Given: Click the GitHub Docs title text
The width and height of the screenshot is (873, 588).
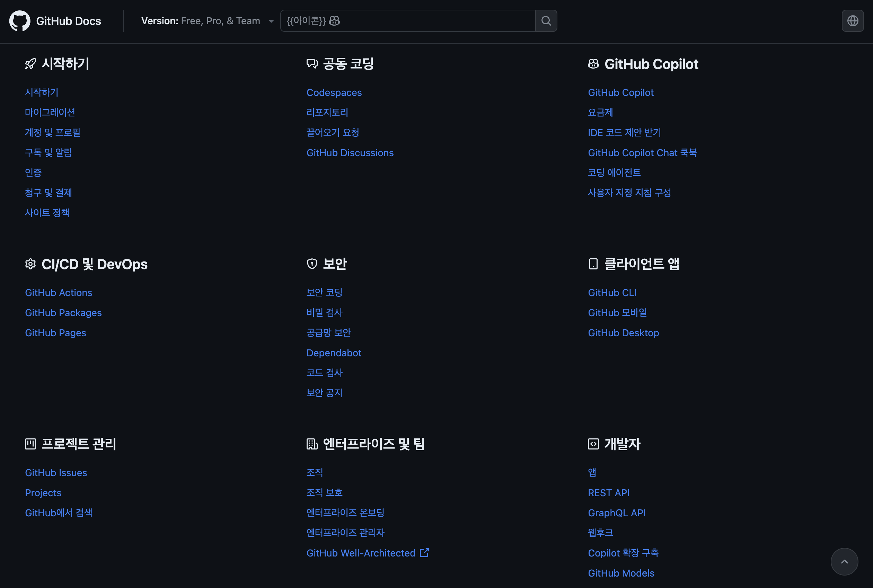Looking at the screenshot, I should click(x=69, y=21).
